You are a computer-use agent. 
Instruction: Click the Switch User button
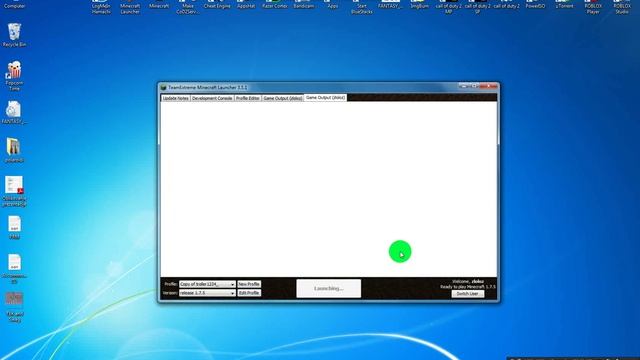coord(468,294)
